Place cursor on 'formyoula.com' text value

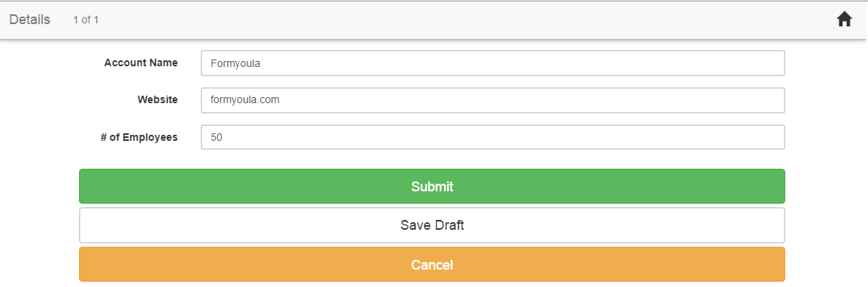245,100
